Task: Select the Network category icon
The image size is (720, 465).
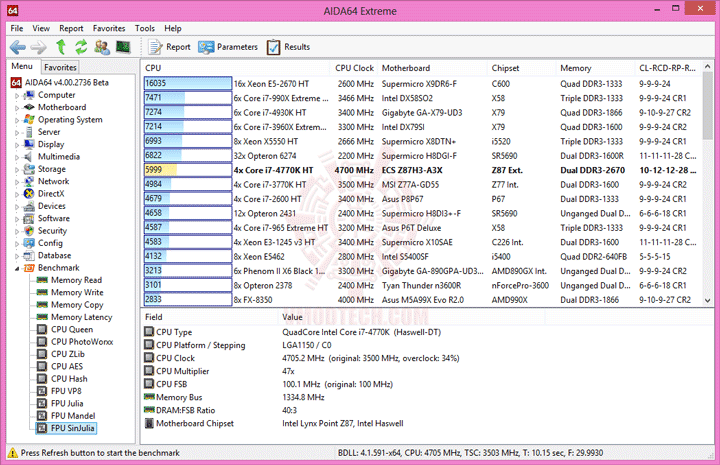Action: tap(29, 182)
